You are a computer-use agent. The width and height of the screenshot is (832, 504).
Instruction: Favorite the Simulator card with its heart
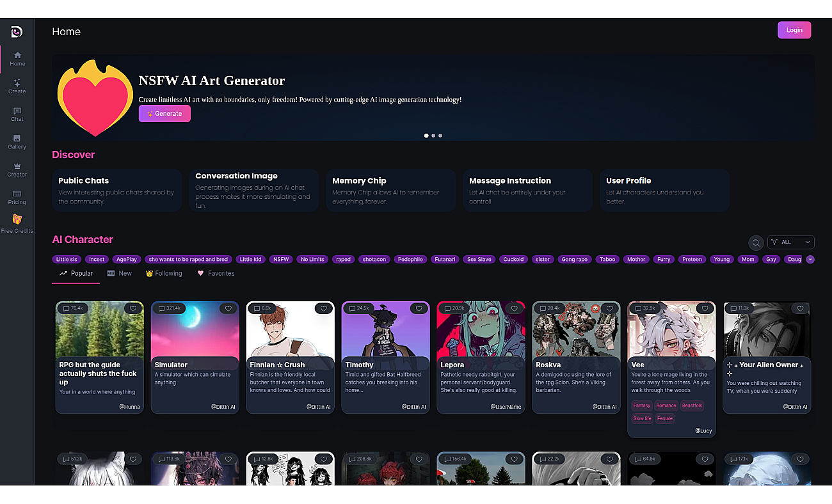[228, 308]
